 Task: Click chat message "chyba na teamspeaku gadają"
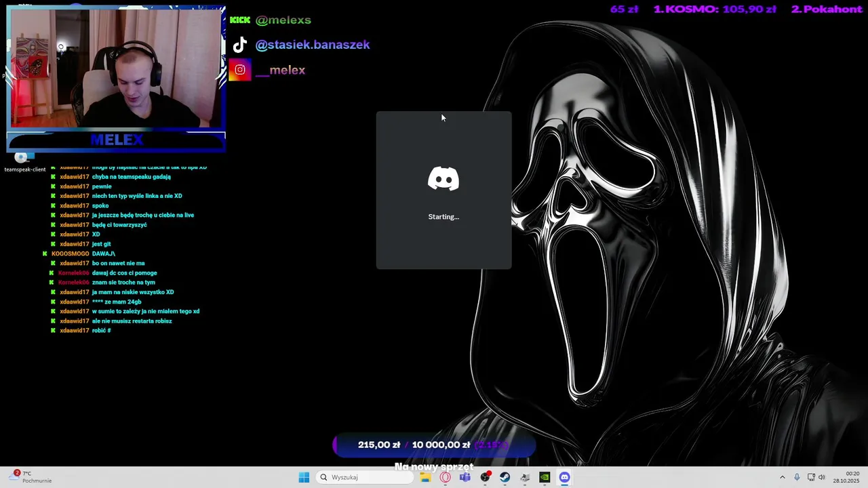point(132,177)
